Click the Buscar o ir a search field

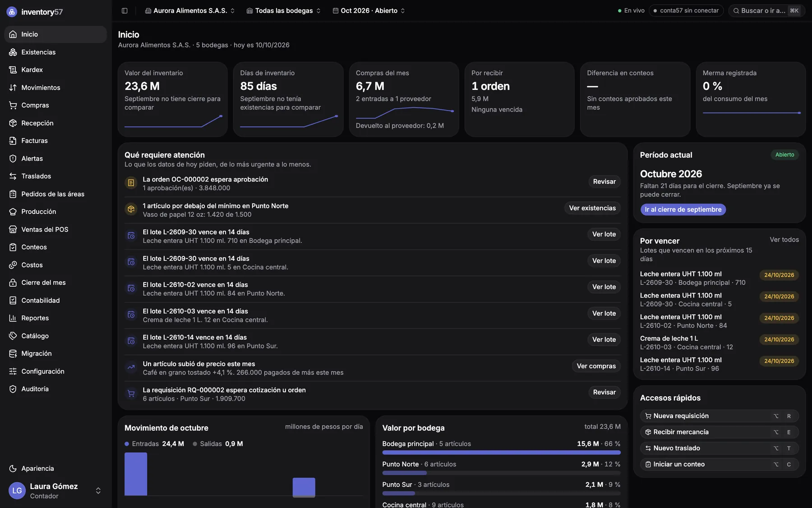click(x=767, y=10)
